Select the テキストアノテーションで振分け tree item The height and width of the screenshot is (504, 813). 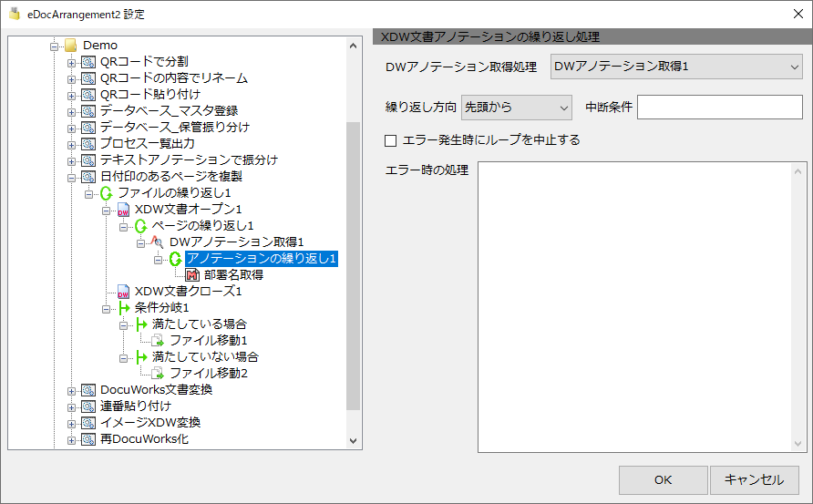189,160
